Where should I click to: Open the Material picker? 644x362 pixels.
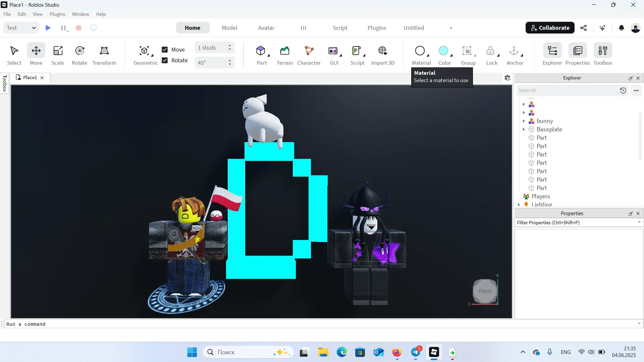[420, 55]
